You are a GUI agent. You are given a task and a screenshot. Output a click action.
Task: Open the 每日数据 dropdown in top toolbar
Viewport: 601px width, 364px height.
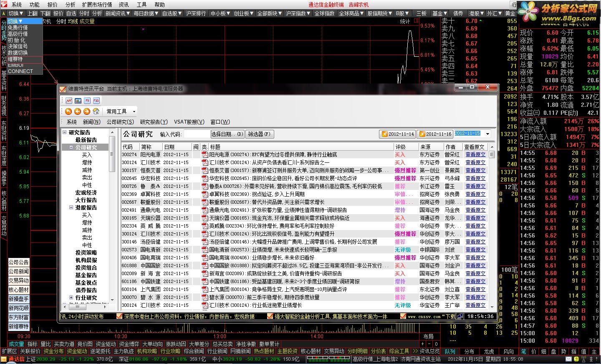pyautogui.click(x=146, y=13)
